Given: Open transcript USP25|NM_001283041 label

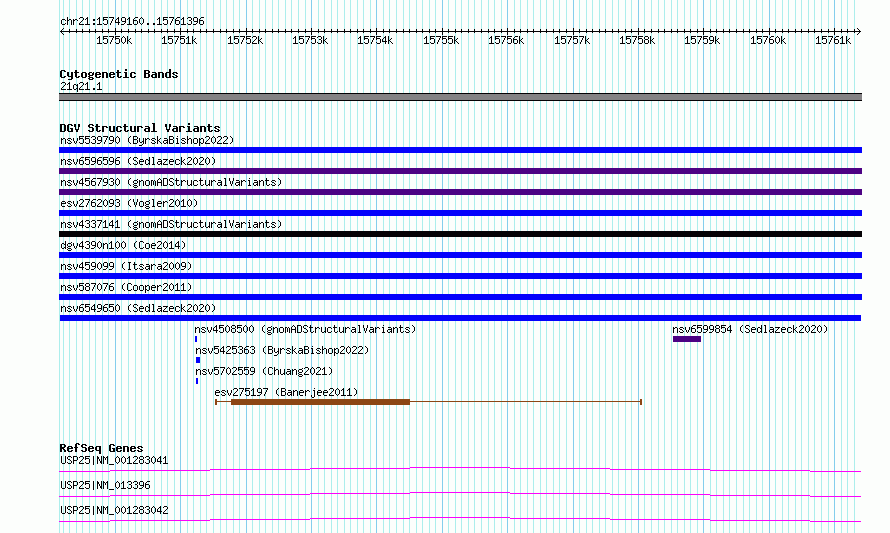Looking at the screenshot, I should 114,460.
